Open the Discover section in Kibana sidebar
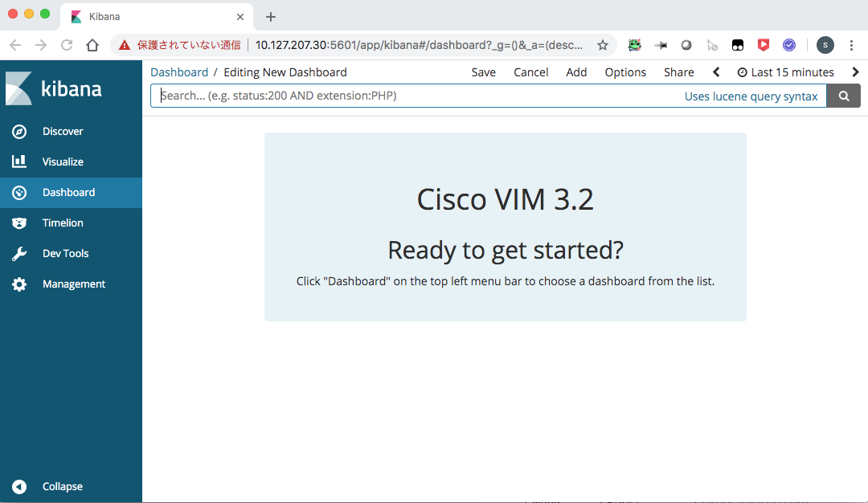The image size is (868, 503). click(63, 131)
